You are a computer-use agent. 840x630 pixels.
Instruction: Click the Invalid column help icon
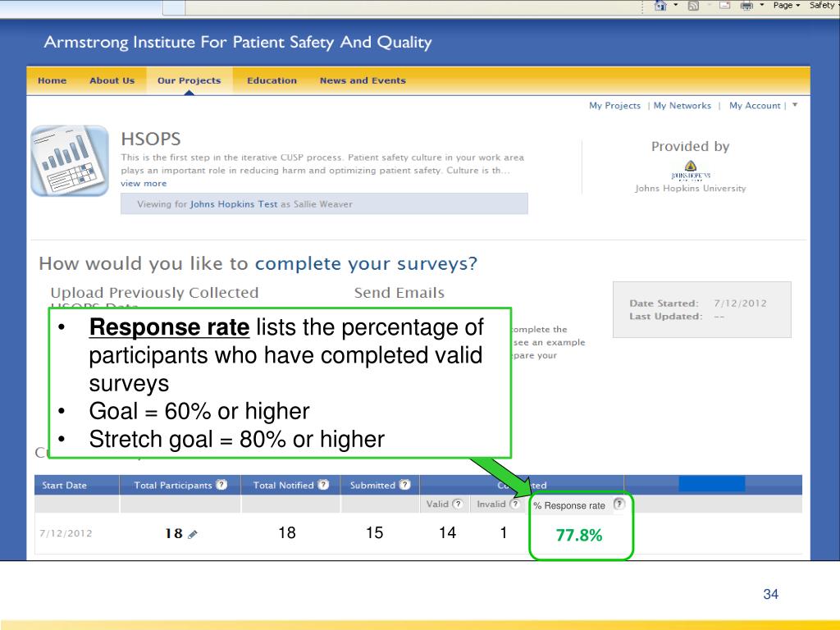point(515,504)
